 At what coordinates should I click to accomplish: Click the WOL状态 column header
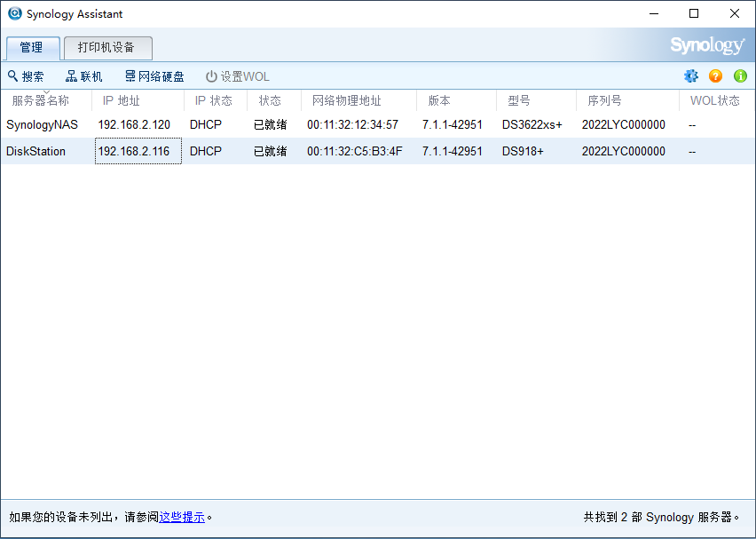point(715,100)
